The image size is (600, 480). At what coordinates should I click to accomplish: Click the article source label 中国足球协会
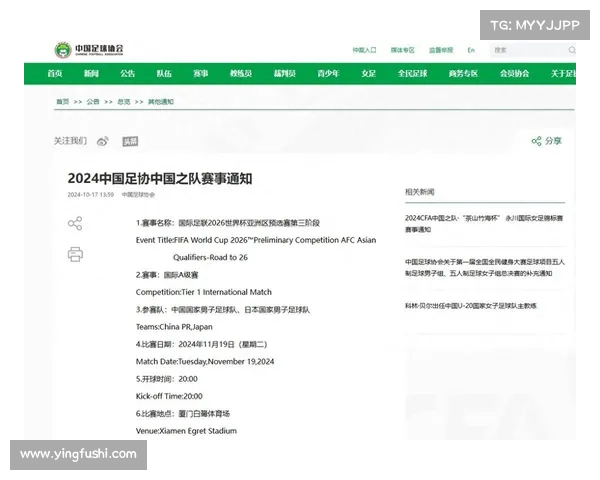(x=138, y=194)
